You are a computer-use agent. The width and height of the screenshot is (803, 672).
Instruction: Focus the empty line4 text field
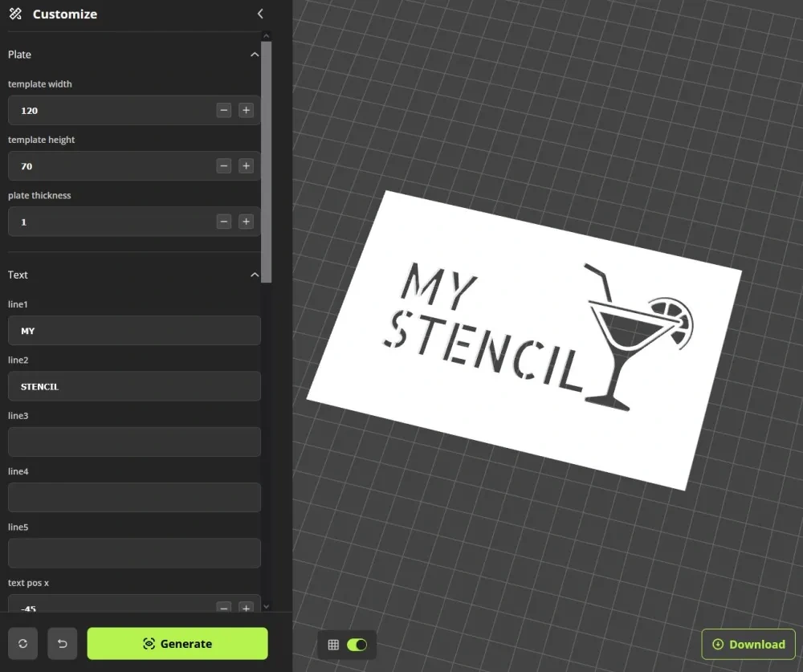(134, 497)
